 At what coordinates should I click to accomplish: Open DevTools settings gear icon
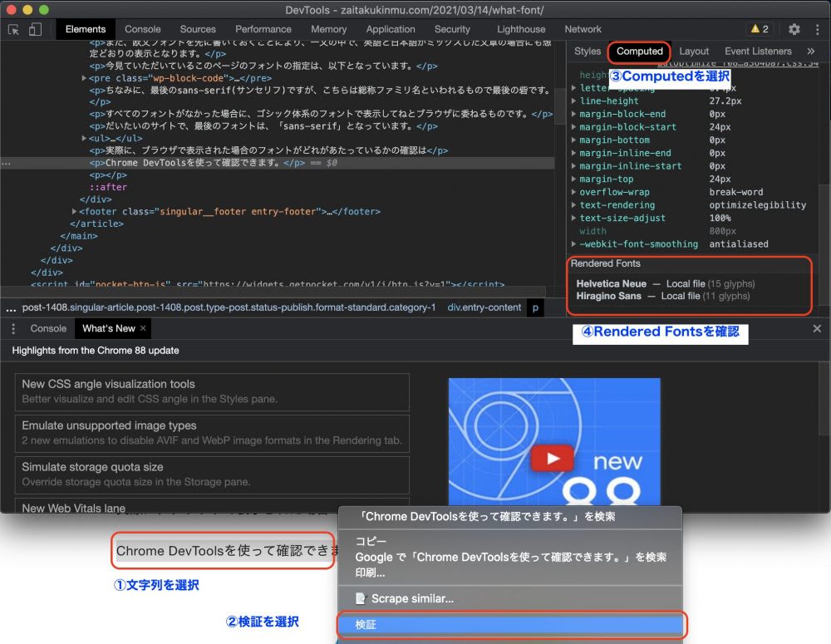794,28
